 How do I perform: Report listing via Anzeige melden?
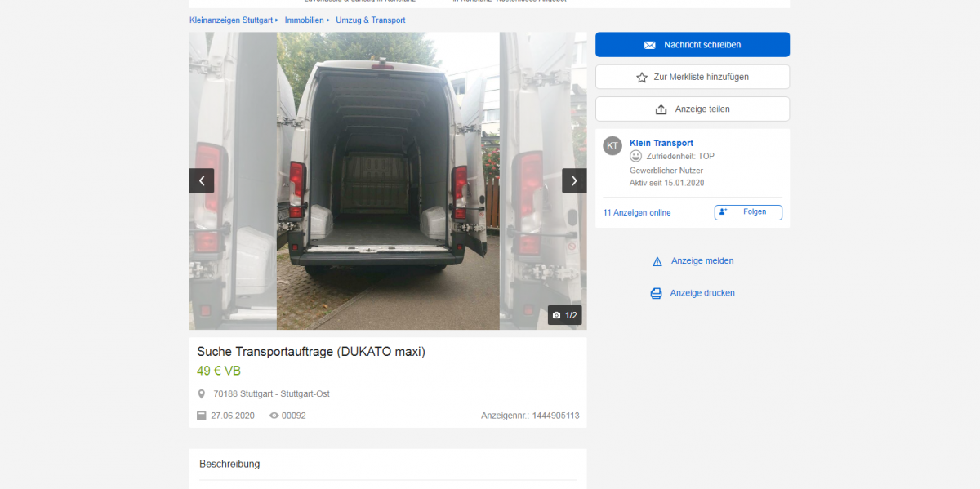[702, 261]
